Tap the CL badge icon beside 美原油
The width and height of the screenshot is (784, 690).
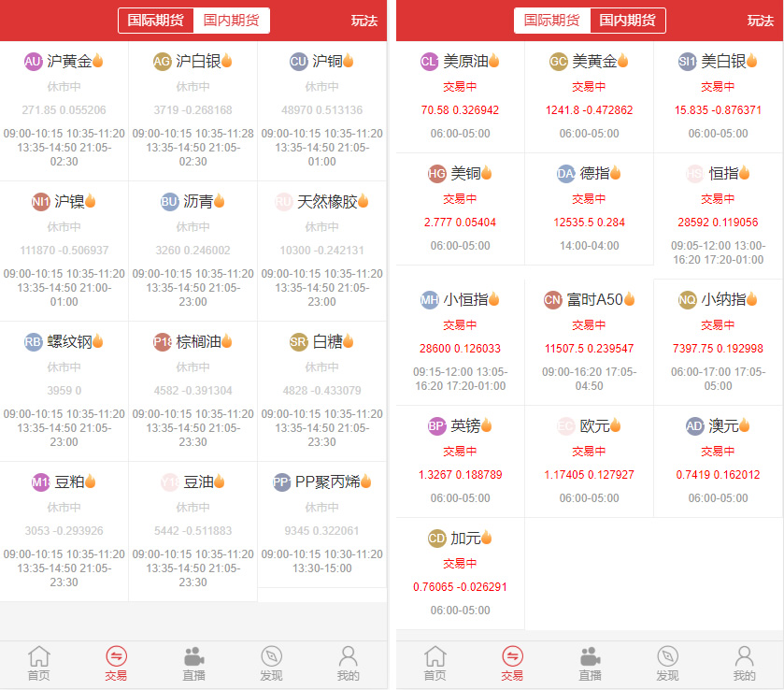tap(430, 62)
